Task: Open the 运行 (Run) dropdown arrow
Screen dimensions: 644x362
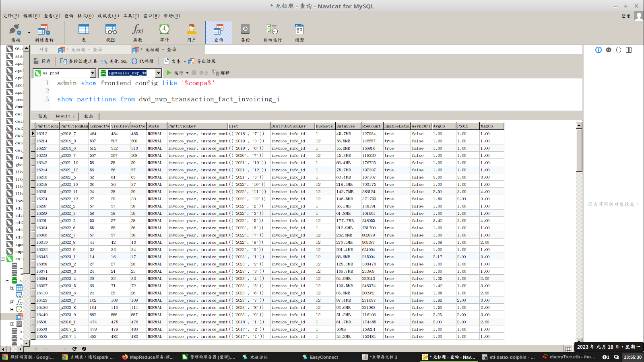Action: coord(187,73)
